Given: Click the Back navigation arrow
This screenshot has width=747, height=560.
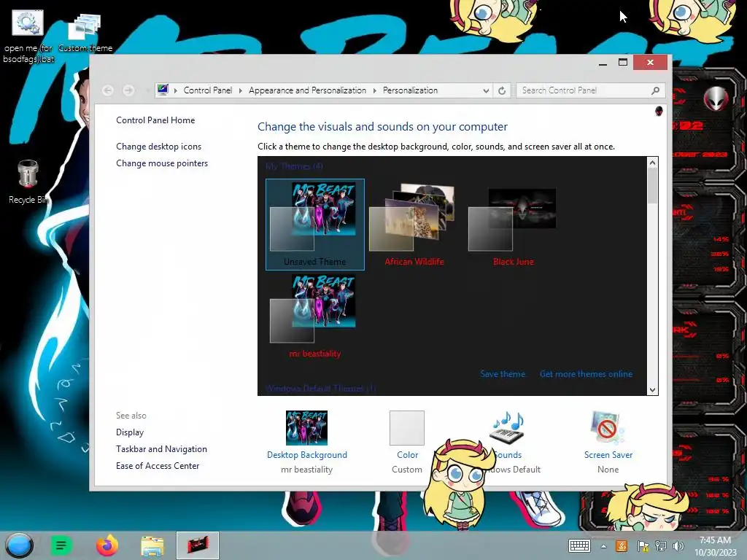Looking at the screenshot, I should click(108, 90).
